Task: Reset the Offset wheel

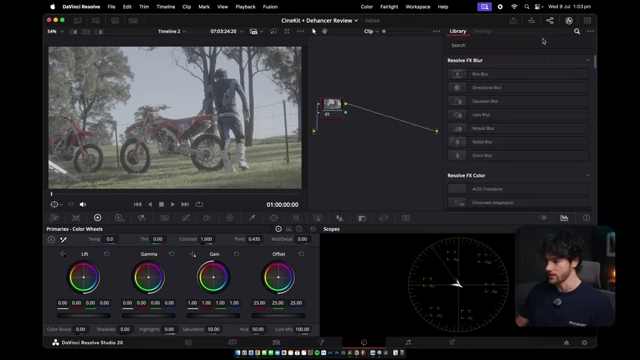Action: [x=301, y=254]
